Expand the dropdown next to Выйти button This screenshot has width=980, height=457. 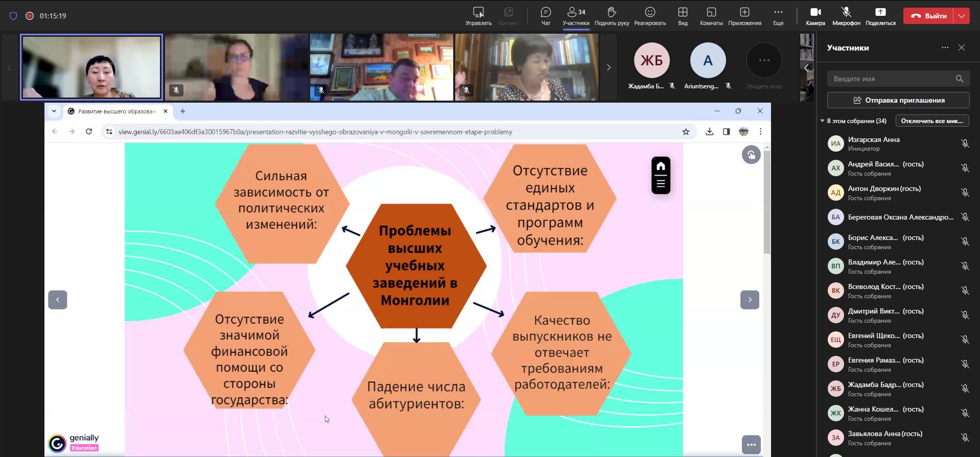coord(962,16)
